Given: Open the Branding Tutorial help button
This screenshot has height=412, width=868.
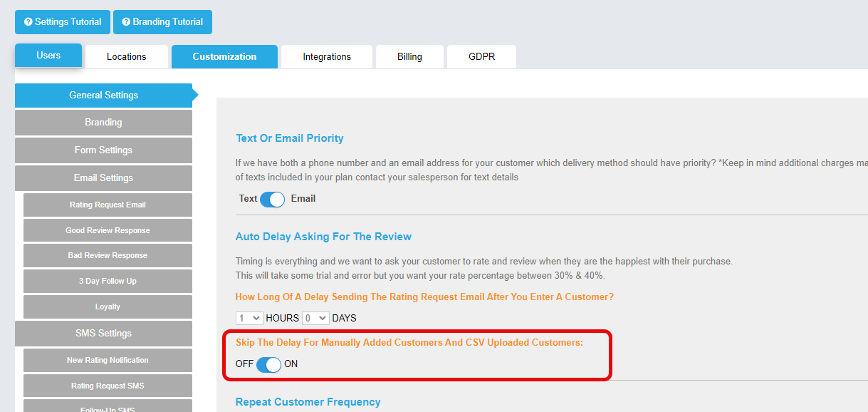Looking at the screenshot, I should tap(162, 22).
